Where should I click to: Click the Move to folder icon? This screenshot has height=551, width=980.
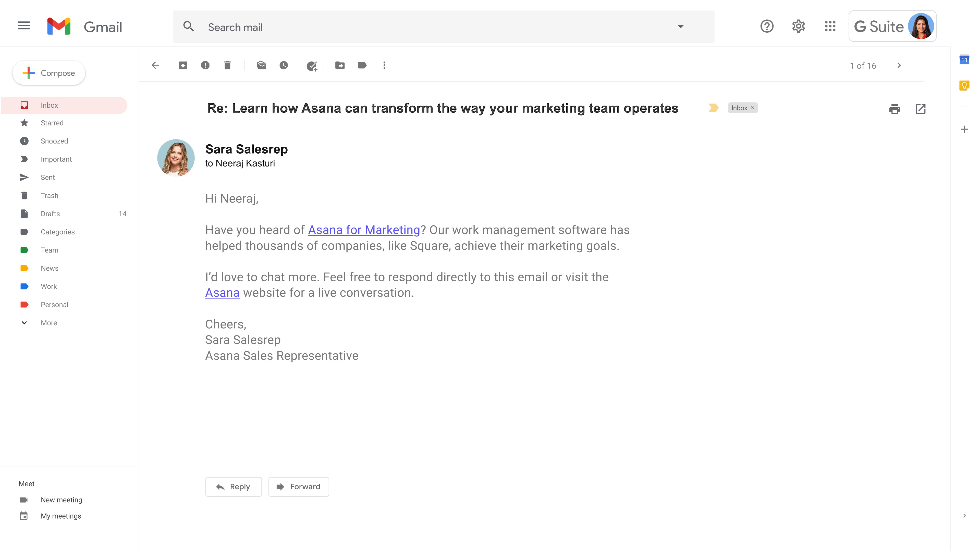(x=340, y=65)
